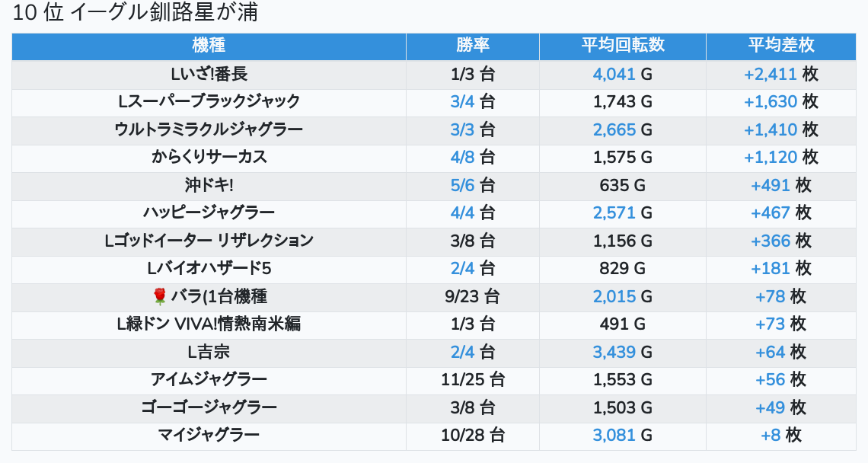The width and height of the screenshot is (868, 463).
Task: Sort by the 勝率 column header
Action: [x=472, y=46]
